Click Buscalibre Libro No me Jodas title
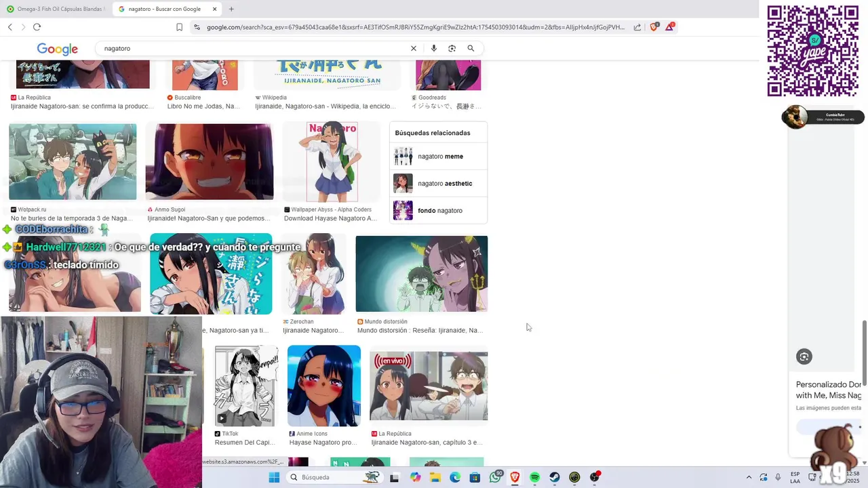The image size is (868, 488). click(203, 106)
